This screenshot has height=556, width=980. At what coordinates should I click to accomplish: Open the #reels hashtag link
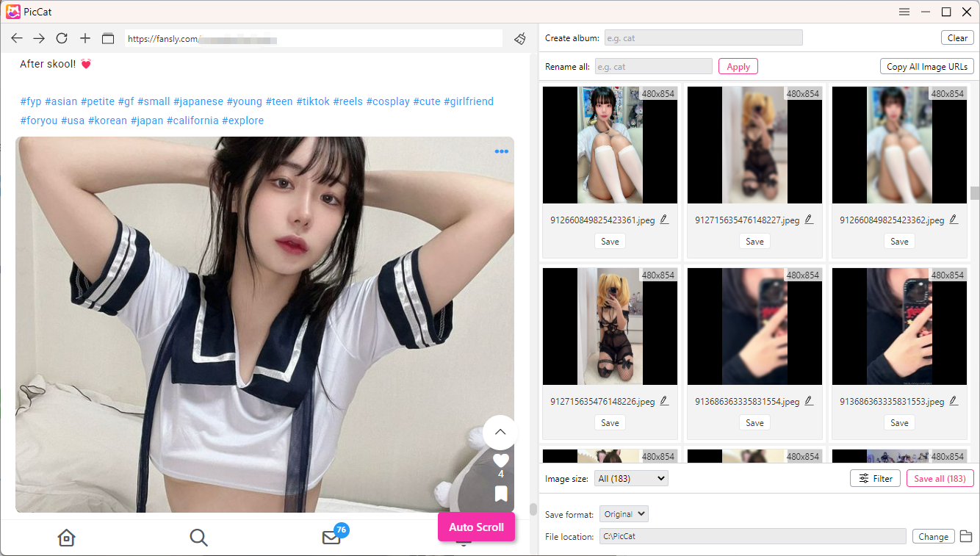[348, 101]
